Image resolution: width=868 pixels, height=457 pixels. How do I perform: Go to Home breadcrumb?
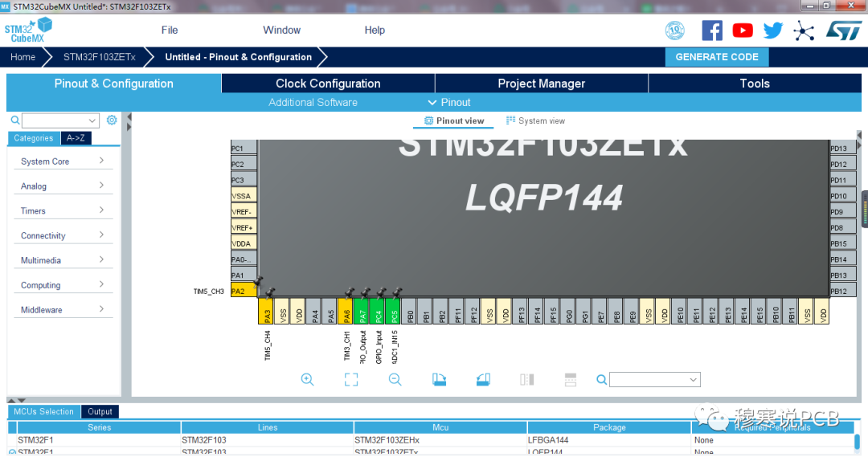[23, 57]
